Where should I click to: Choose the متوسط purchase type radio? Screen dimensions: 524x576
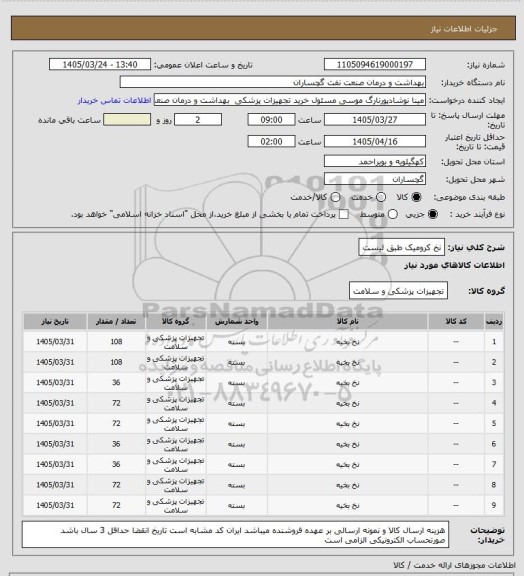[x=393, y=214]
